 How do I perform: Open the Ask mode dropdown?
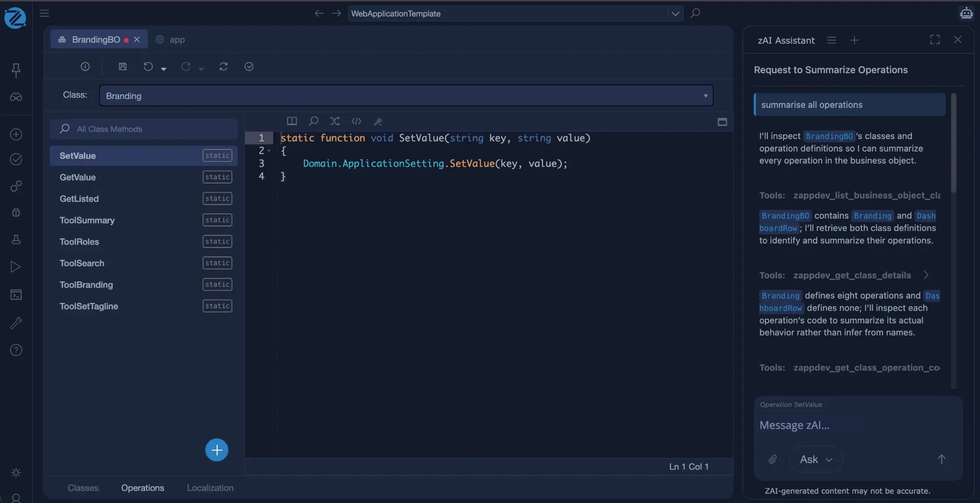pyautogui.click(x=816, y=459)
